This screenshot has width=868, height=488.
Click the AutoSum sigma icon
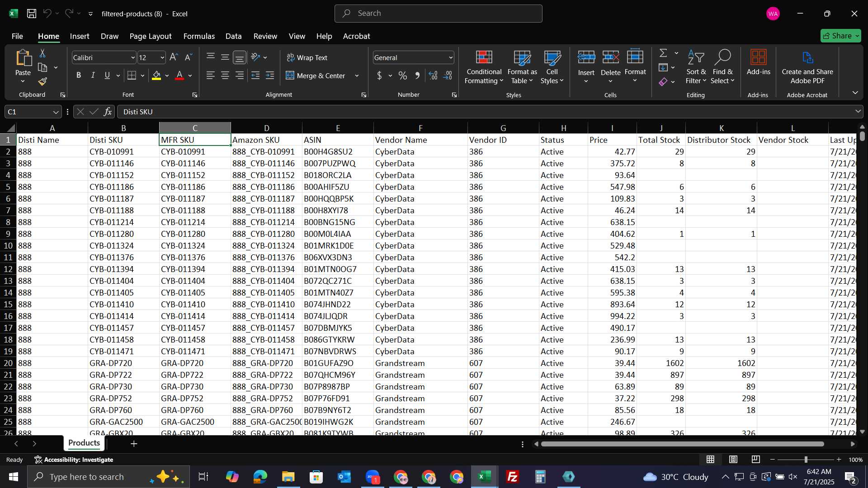(663, 53)
